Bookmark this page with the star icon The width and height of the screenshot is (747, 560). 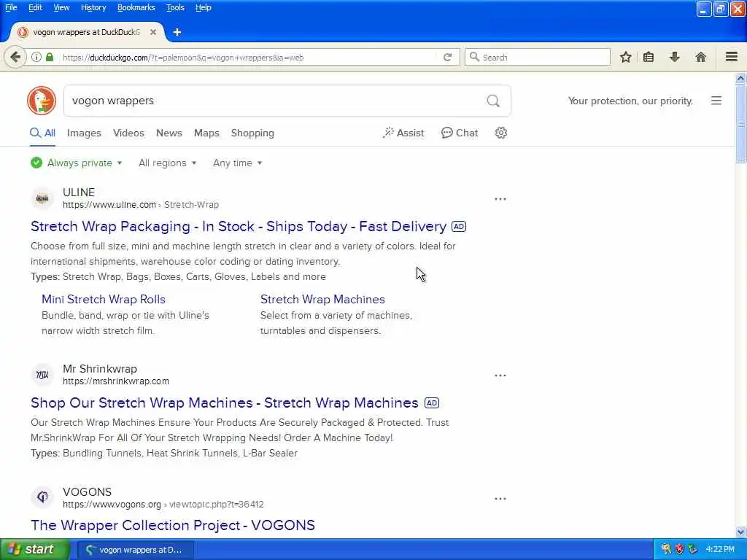(625, 58)
